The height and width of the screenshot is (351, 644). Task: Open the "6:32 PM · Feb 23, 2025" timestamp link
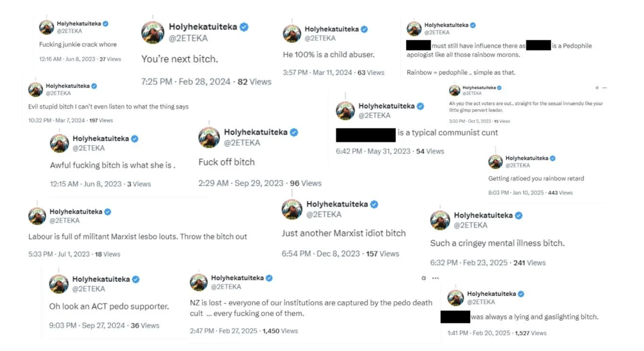pos(469,263)
